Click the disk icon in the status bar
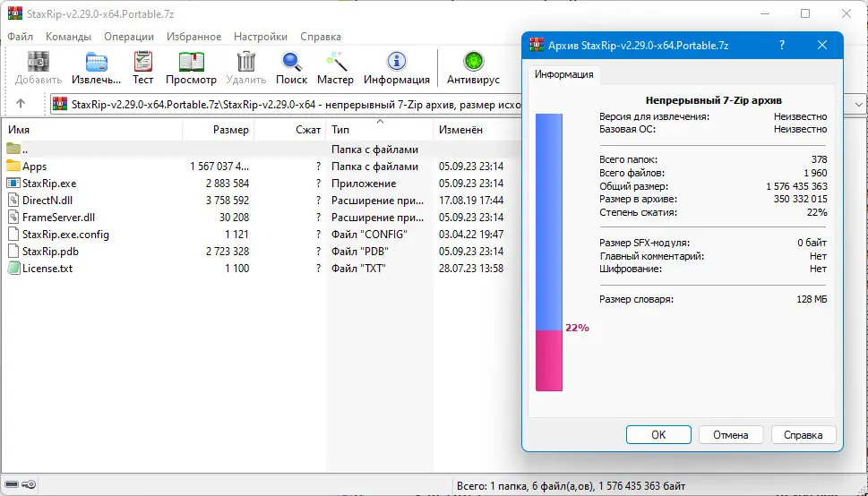Image resolution: width=868 pixels, height=496 pixels. (12, 485)
